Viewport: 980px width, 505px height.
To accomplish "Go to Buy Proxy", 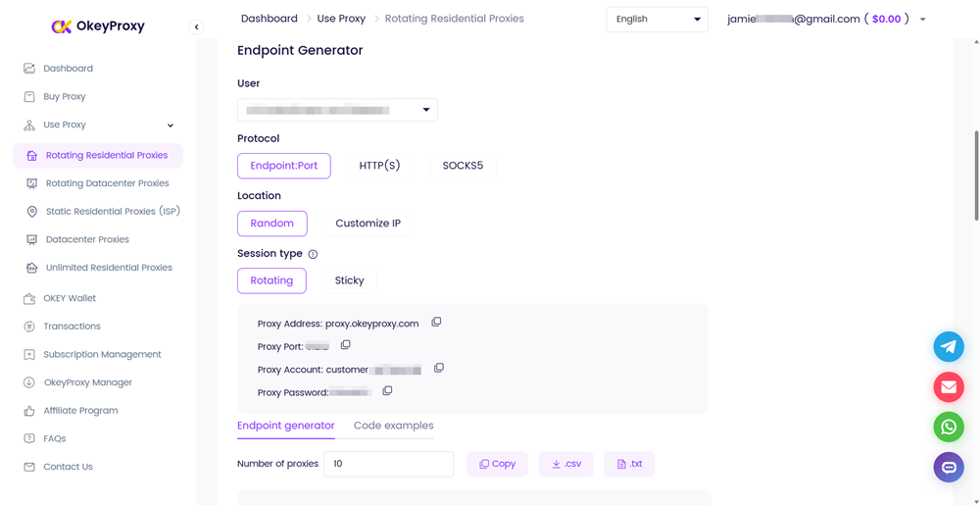I will click(65, 96).
